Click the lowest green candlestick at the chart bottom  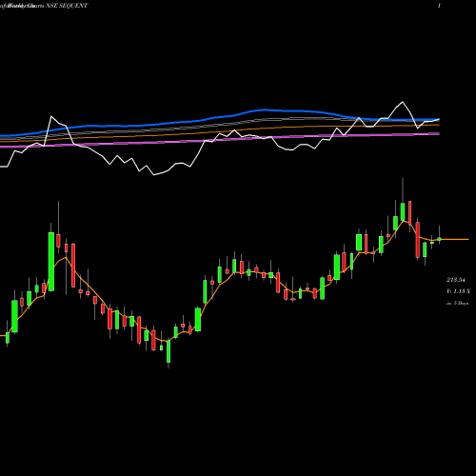[169, 351]
